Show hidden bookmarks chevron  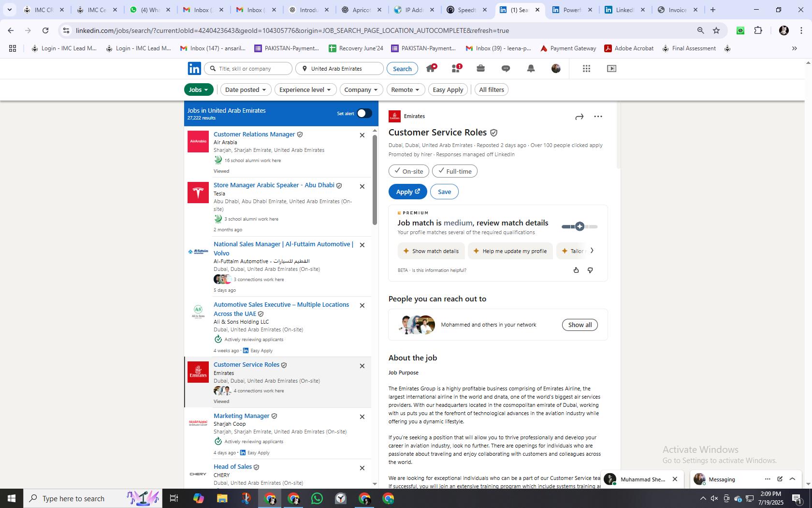pyautogui.click(x=794, y=48)
